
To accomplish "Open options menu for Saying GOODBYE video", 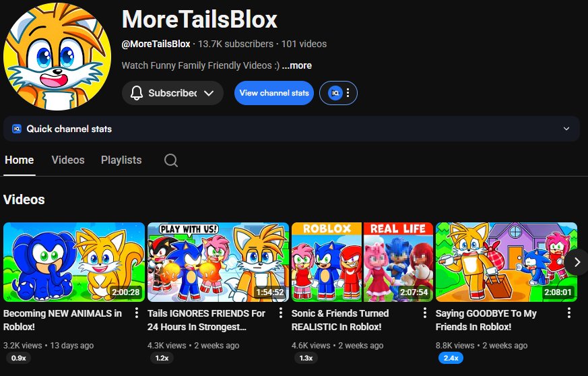I will pos(569,313).
